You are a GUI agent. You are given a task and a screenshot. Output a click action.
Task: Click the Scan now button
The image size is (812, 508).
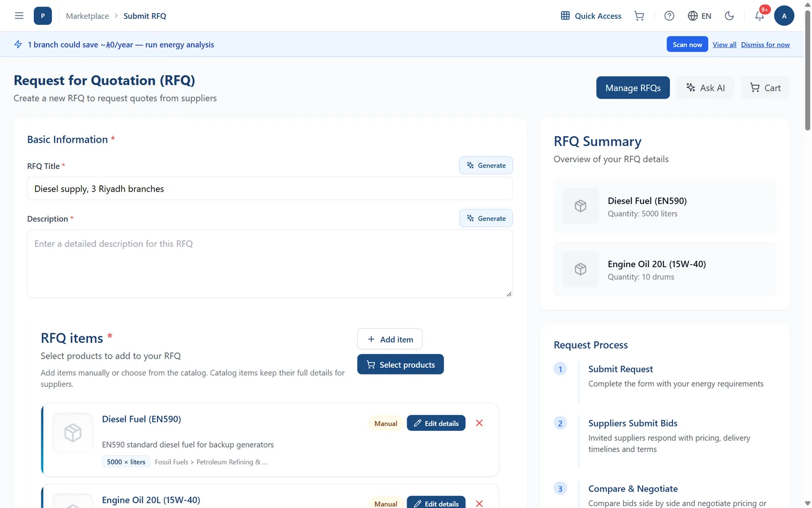687,44
